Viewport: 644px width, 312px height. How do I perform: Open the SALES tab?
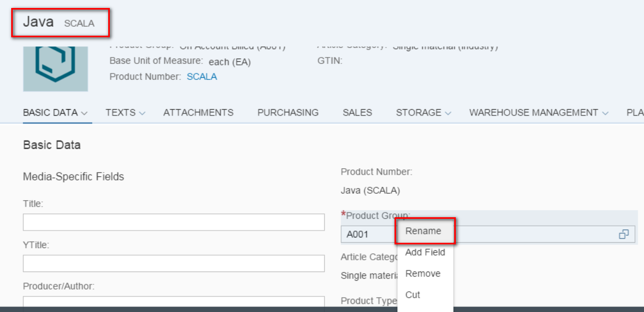tap(357, 112)
